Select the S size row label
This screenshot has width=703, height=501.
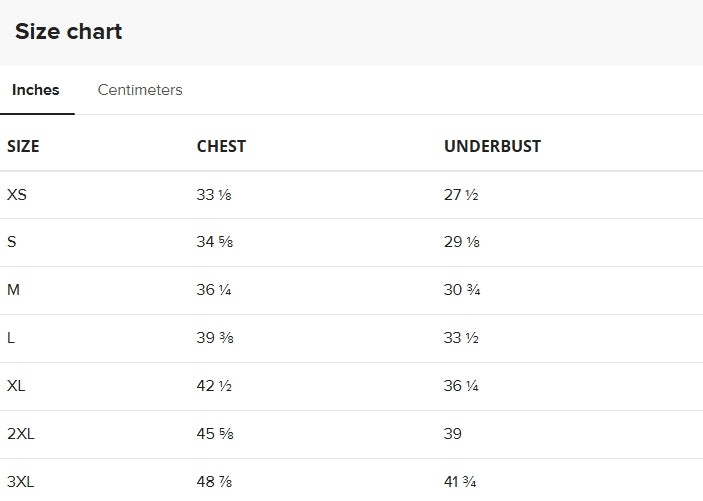(12, 242)
